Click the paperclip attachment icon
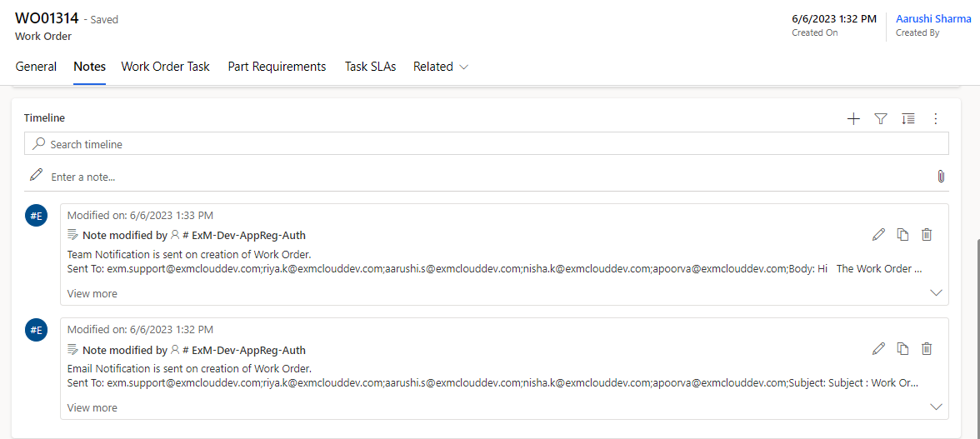Screen dimensions: 980x439 (x=941, y=177)
